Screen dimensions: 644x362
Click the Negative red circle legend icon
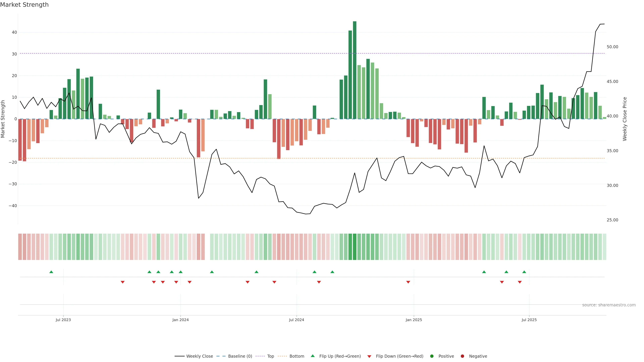pos(462,356)
